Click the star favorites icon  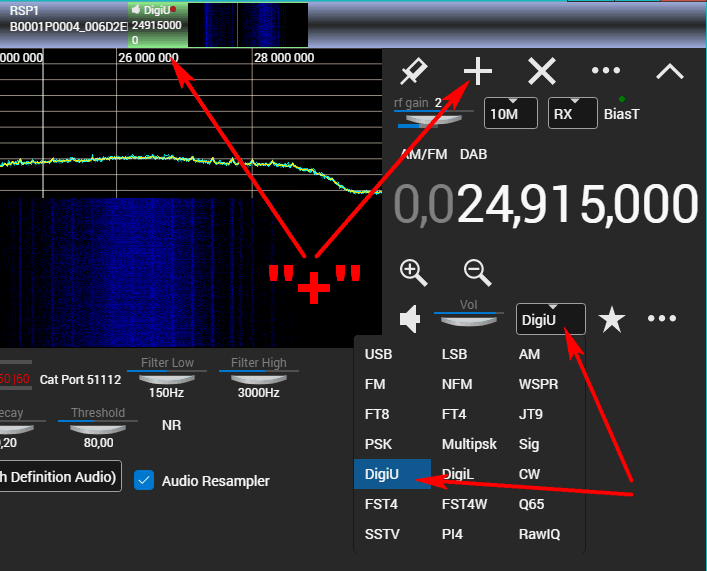(x=611, y=319)
